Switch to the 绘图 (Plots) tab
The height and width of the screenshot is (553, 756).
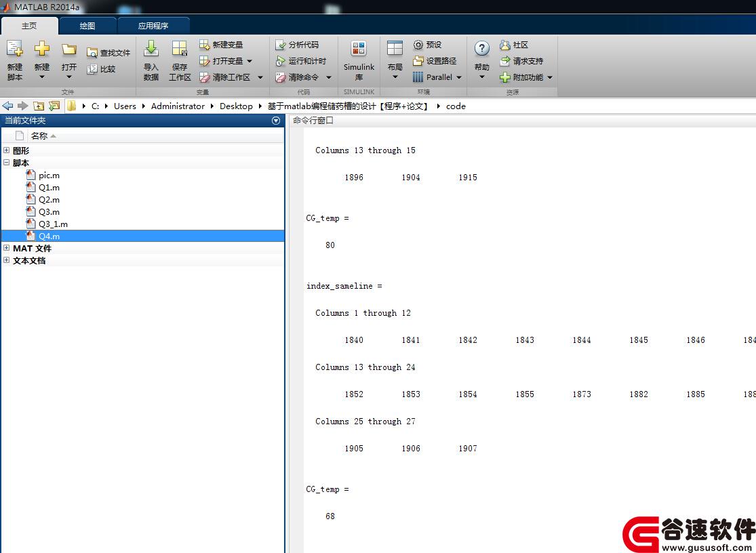tap(87, 26)
